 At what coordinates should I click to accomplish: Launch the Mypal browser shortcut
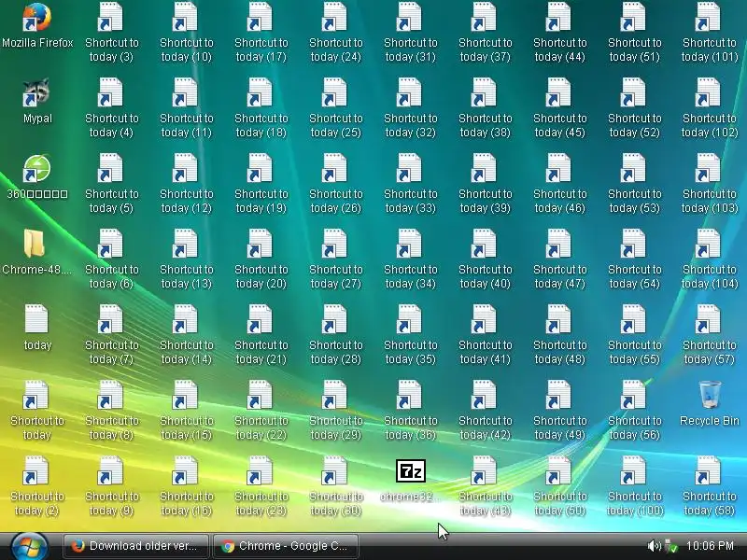tap(37, 102)
